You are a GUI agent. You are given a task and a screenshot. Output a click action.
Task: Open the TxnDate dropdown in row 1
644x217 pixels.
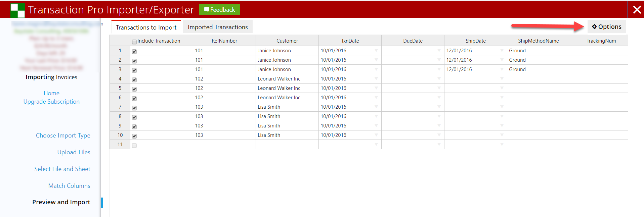[376, 51]
